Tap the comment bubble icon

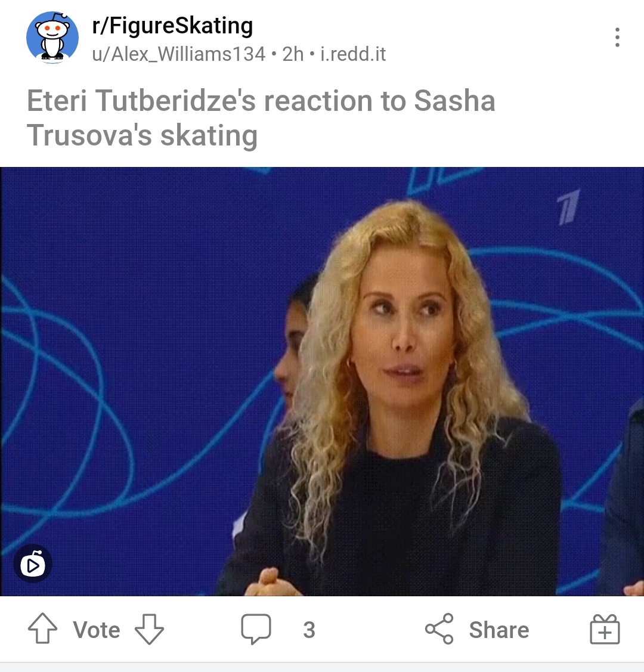click(x=256, y=629)
